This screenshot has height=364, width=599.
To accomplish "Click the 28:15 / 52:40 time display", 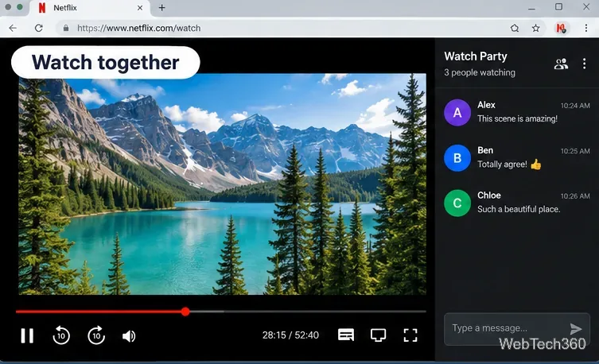I will 290,335.
